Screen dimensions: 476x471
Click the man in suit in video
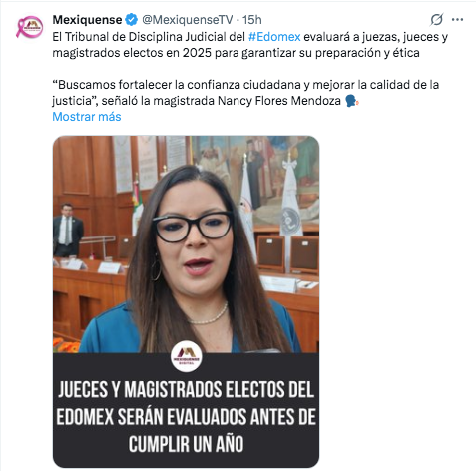coord(68,230)
